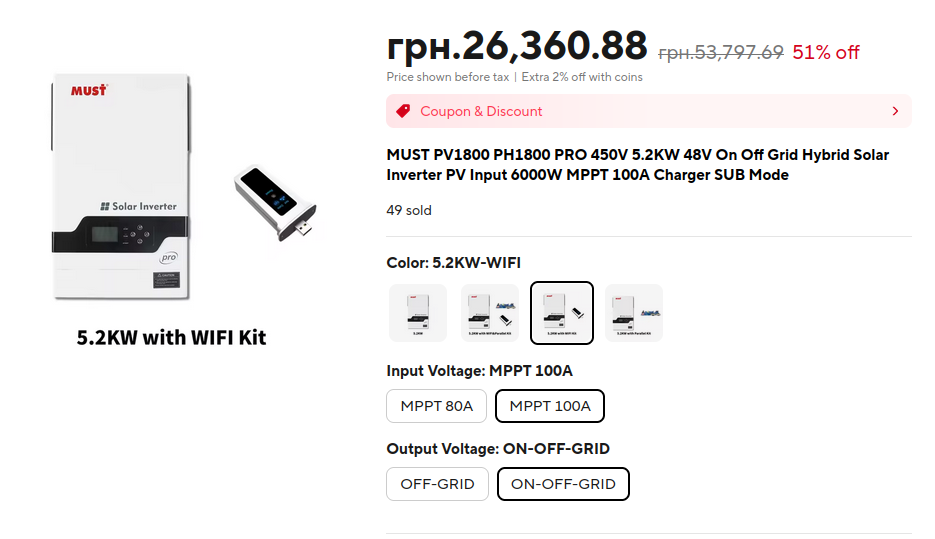Select the MPPT 80A option
The height and width of the screenshot is (539, 935).
coord(436,406)
